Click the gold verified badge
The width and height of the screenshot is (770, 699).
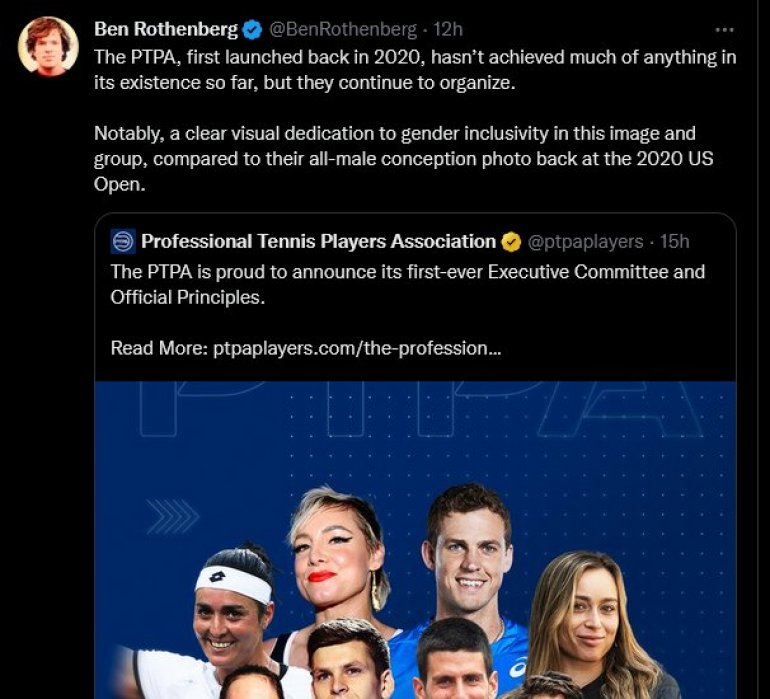tap(511, 242)
